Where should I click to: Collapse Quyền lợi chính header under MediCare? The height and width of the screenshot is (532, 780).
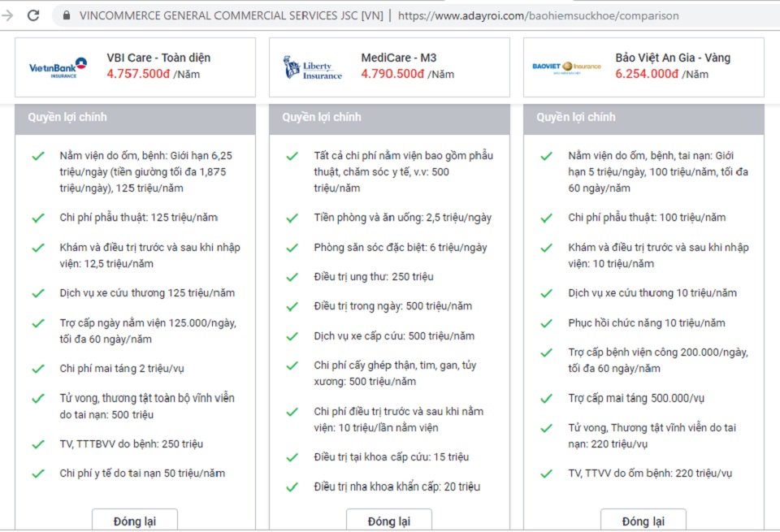tap(389, 117)
